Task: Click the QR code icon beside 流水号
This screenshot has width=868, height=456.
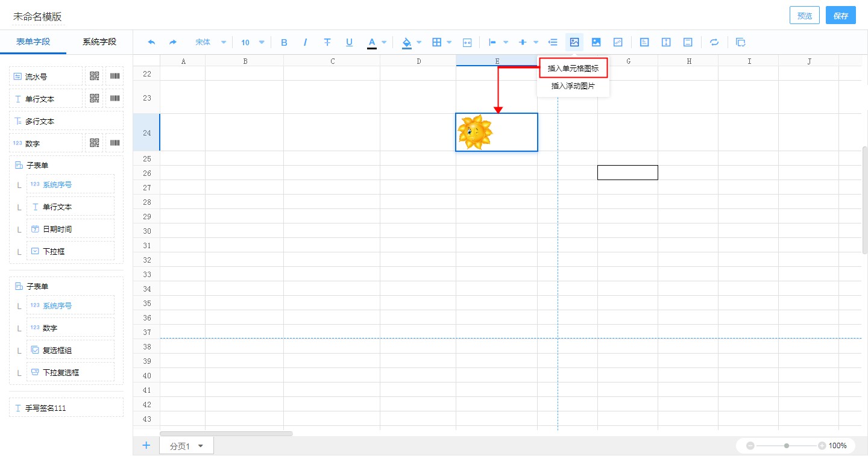Action: (x=95, y=77)
